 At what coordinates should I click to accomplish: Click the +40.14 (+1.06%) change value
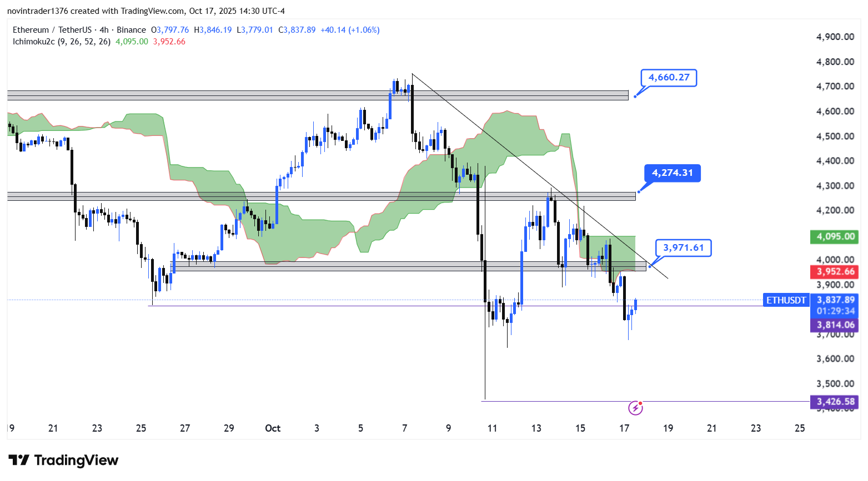(x=350, y=30)
